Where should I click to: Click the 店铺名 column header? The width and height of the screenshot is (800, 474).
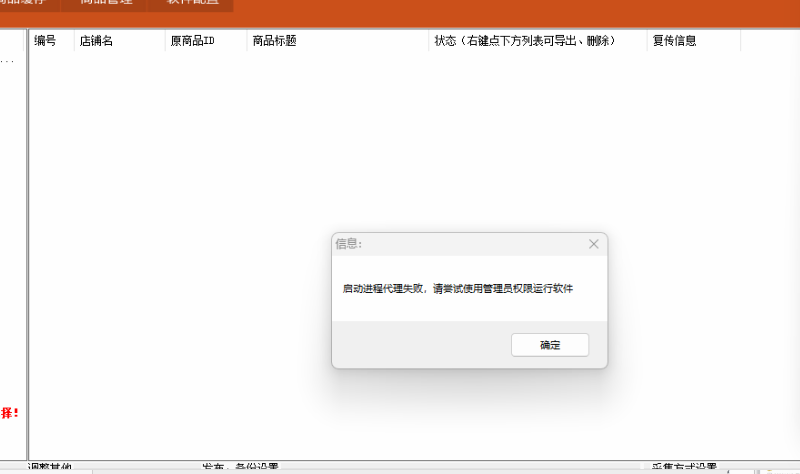[96, 41]
